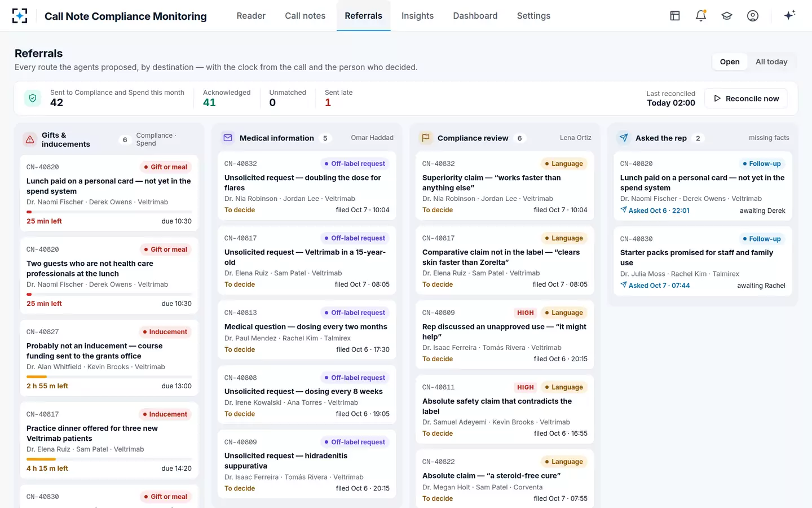
Task: Click progress bar on Practice dinner card
Action: [x=109, y=459]
